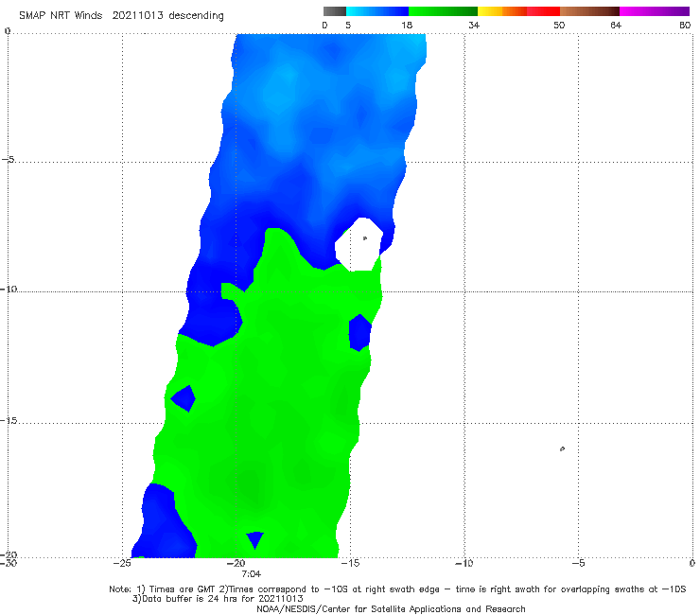Click the date "20211013" in the title
This screenshot has height=615, width=700.
(137, 16)
